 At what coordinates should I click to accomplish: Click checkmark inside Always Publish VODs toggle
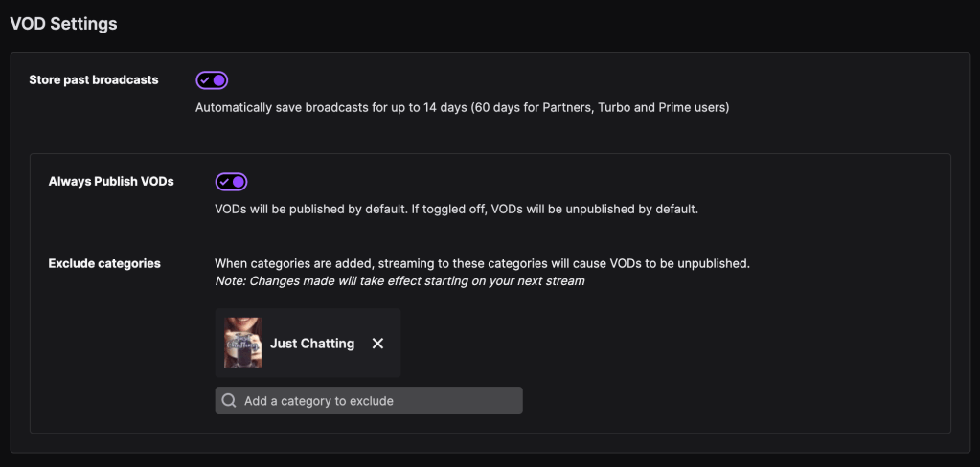pyautogui.click(x=224, y=182)
